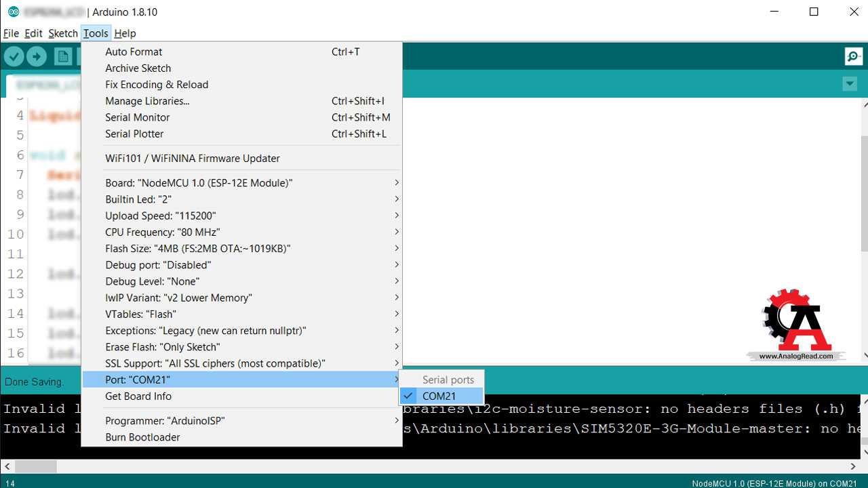Expand Programmer "ArduinoISP" submenu
This screenshot has height=488, width=868.
[241, 421]
